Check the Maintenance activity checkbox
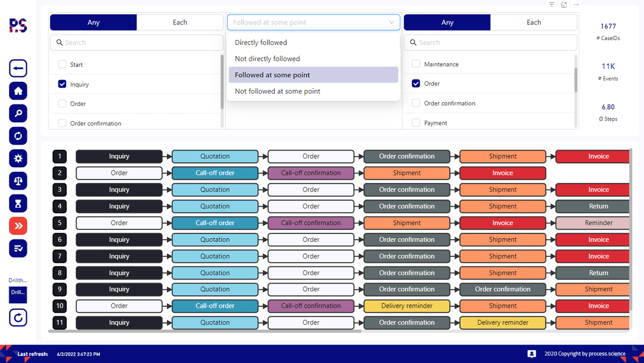This screenshot has width=644, height=363. tap(416, 64)
